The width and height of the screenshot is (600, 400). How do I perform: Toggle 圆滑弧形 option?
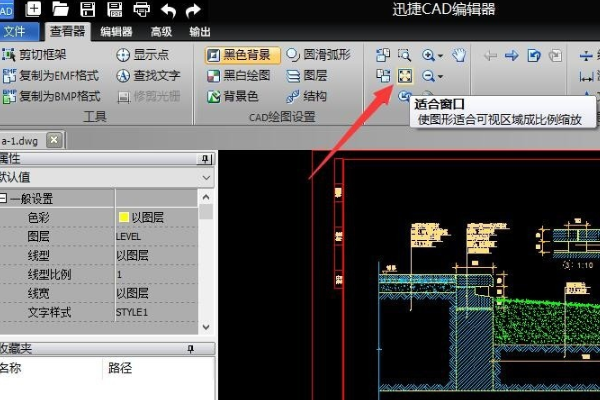point(318,55)
